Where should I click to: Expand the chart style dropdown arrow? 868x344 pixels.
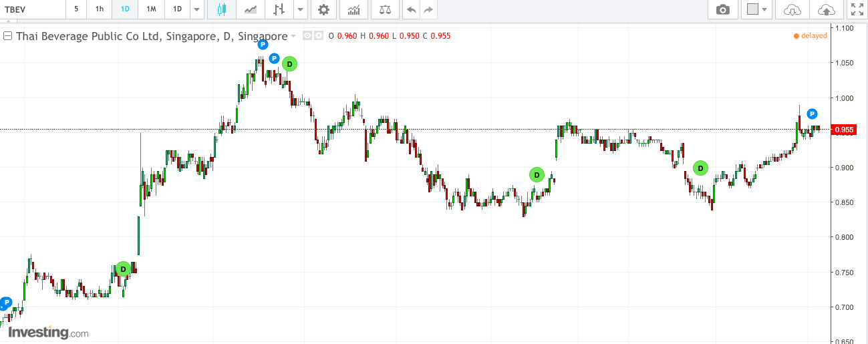tap(300, 9)
